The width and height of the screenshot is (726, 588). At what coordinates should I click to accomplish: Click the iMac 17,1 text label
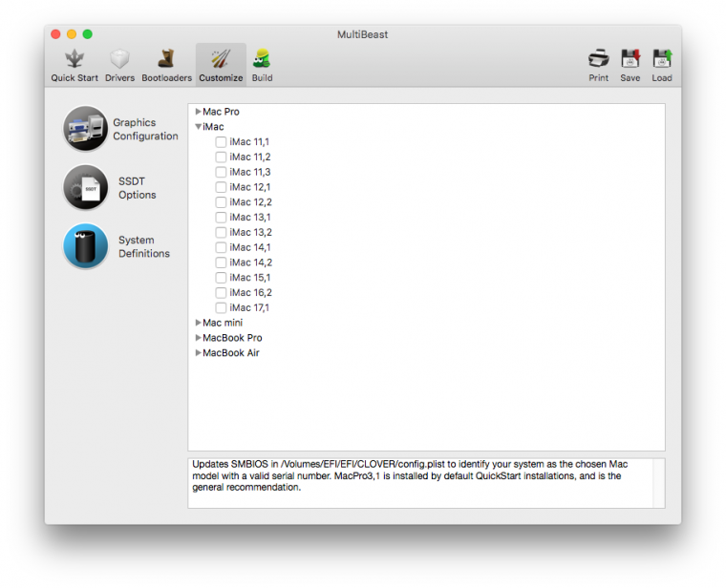(249, 308)
